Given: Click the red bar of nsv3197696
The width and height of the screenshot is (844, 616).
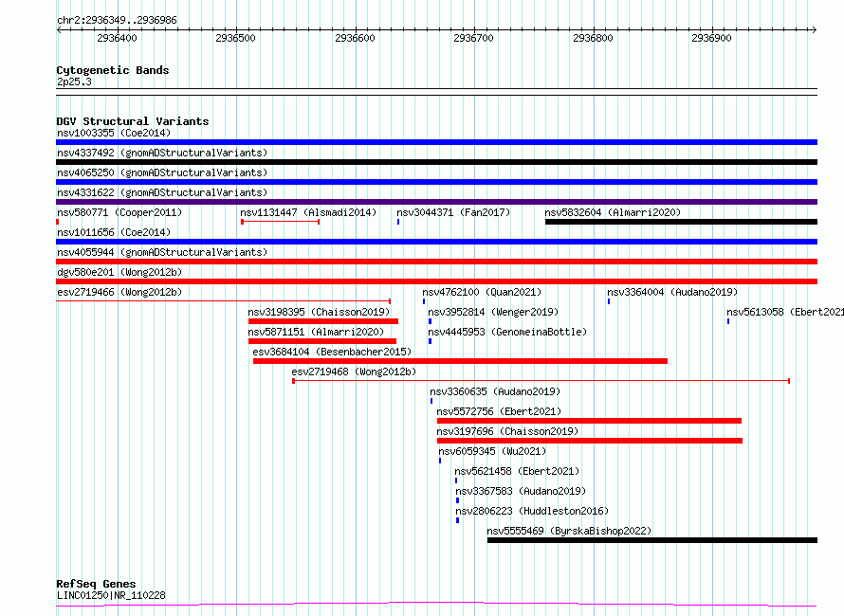Looking at the screenshot, I should click(x=590, y=442).
